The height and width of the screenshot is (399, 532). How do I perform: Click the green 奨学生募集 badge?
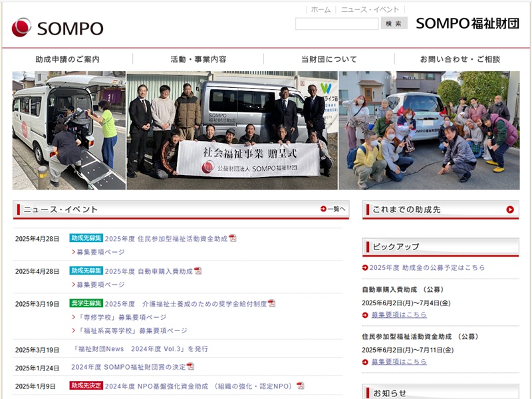pos(86,303)
